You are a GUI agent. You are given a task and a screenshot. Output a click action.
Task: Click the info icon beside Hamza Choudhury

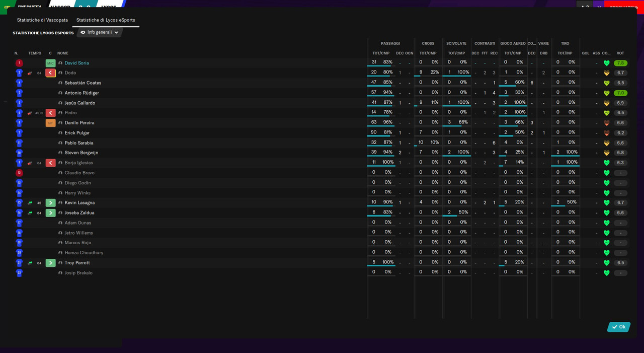[x=60, y=253]
